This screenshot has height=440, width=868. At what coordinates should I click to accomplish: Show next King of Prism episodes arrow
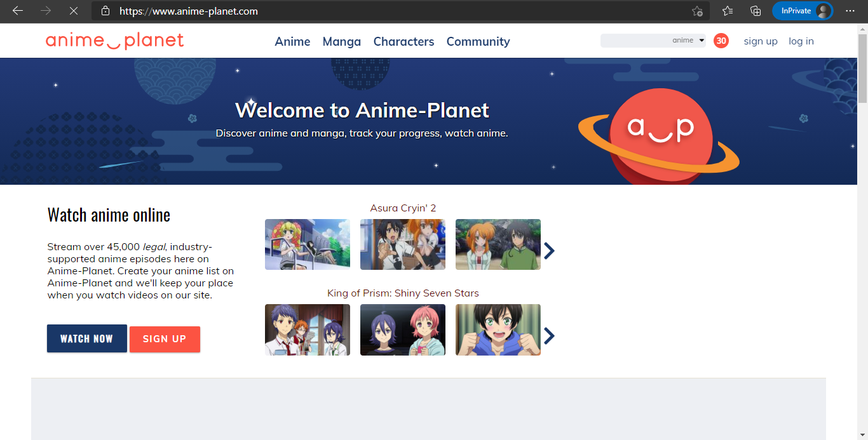click(549, 336)
